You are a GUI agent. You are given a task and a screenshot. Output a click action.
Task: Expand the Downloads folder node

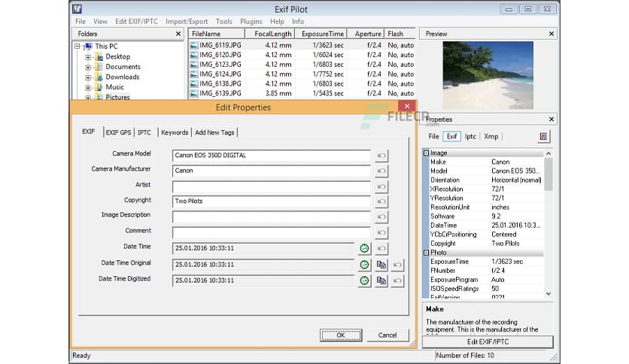click(88, 77)
